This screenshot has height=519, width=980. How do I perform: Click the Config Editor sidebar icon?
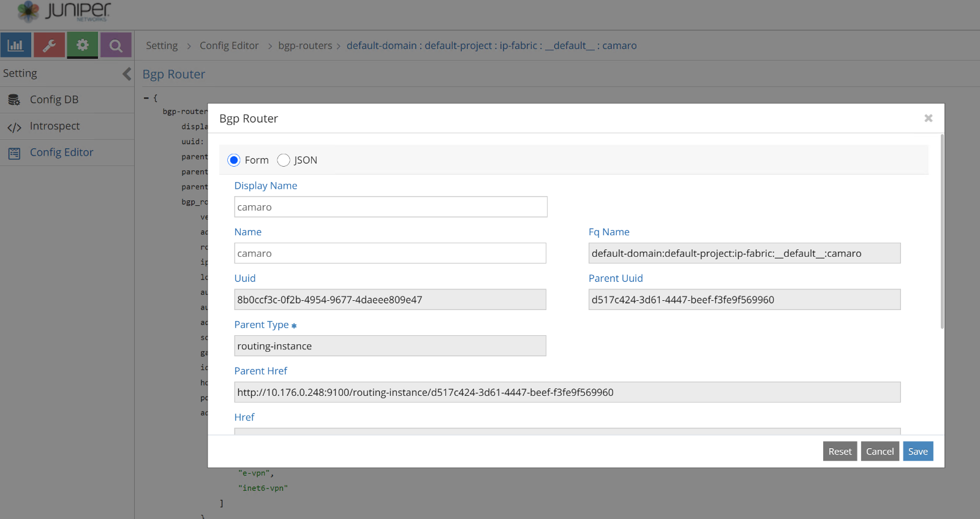coord(14,153)
